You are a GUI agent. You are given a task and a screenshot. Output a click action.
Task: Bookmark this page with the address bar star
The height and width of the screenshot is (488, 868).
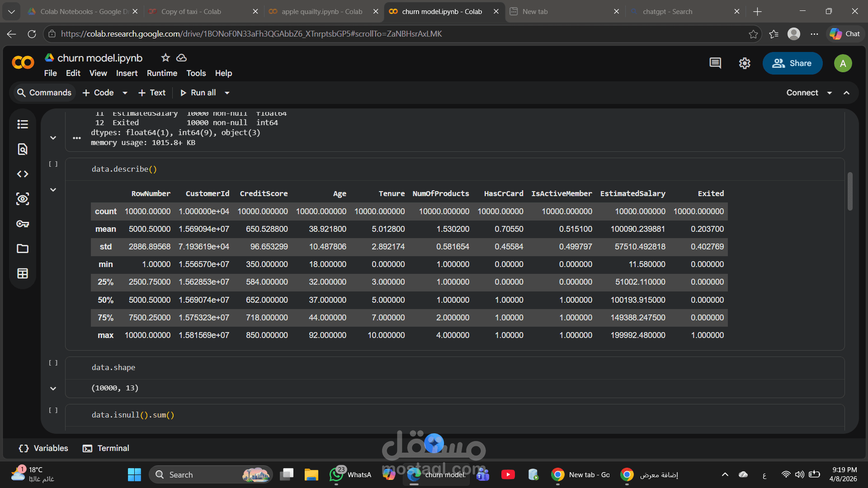click(x=753, y=34)
